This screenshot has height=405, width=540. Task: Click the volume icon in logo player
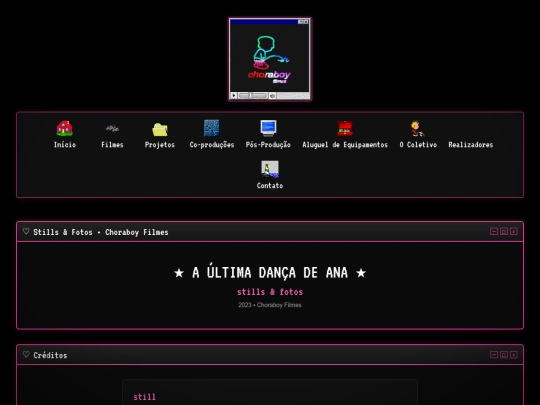tap(272, 95)
